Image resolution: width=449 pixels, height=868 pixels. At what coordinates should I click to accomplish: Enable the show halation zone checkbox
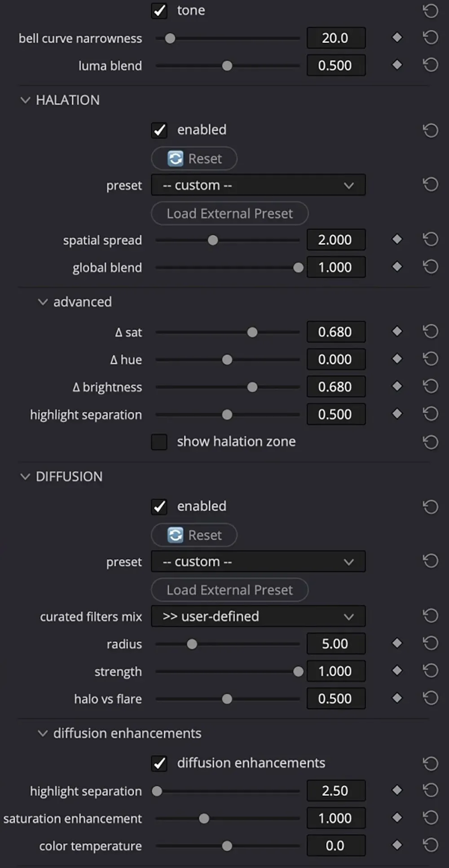pyautogui.click(x=159, y=442)
